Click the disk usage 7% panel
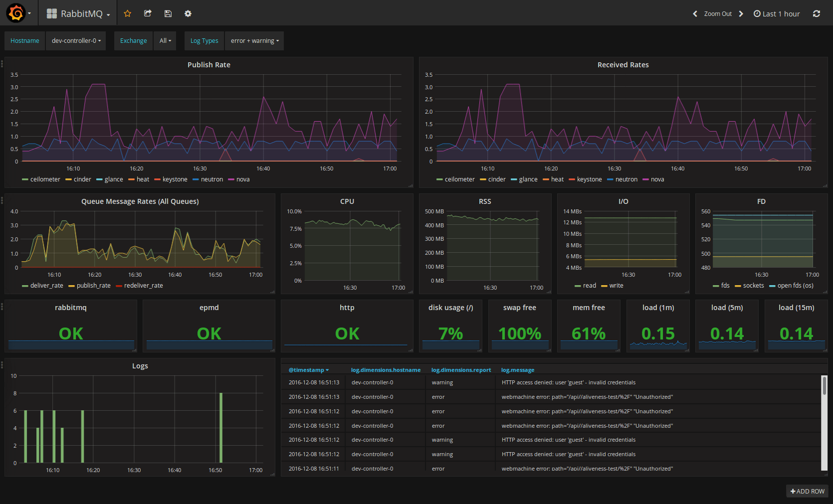The height and width of the screenshot is (504, 833). click(451, 327)
